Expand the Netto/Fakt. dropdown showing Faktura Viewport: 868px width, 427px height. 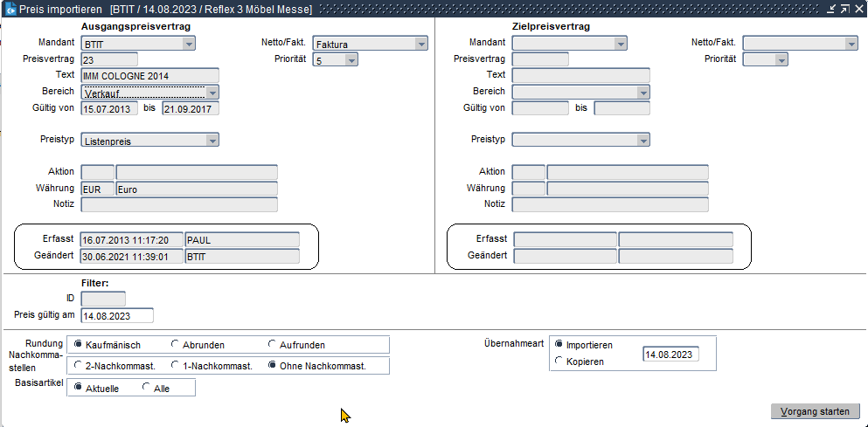coord(421,44)
